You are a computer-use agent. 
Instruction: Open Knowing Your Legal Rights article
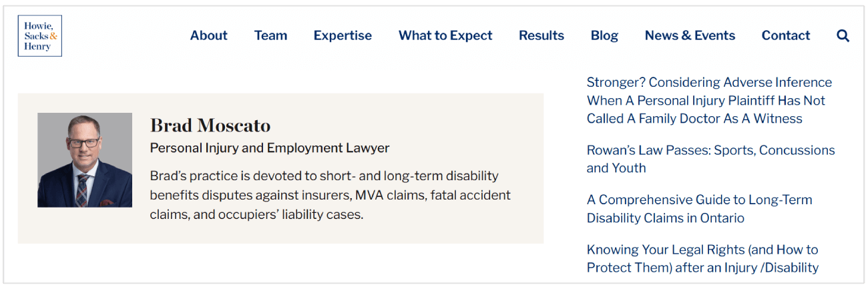702,258
